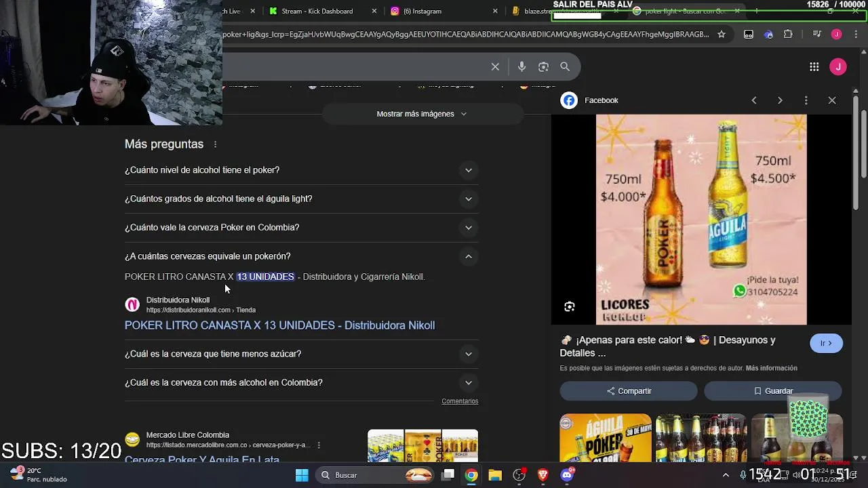Open Más preguntas options dots

click(x=215, y=144)
